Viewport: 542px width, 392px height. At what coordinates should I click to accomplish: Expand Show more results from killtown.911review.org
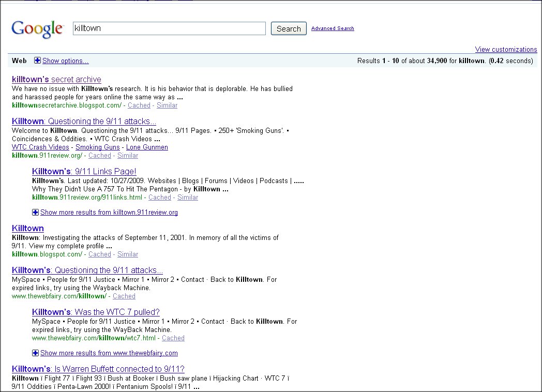pyautogui.click(x=109, y=212)
